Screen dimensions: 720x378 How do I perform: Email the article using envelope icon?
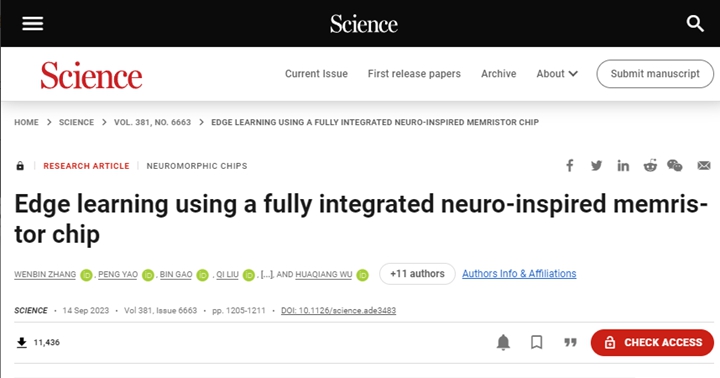[704, 165]
